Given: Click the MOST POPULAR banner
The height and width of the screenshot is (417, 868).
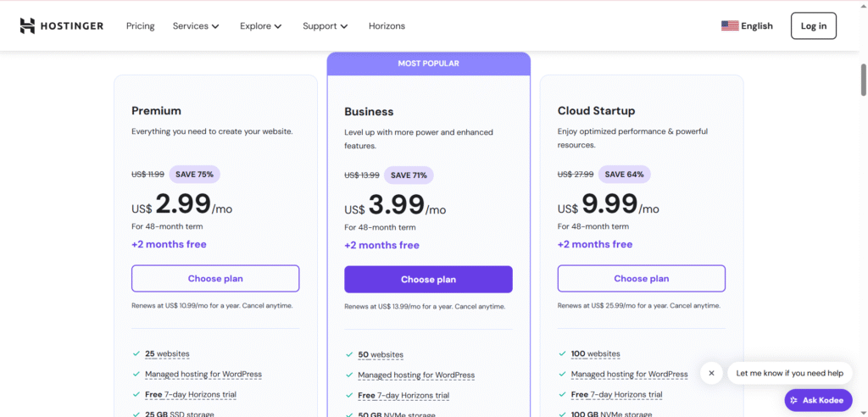Looking at the screenshot, I should coord(428,64).
